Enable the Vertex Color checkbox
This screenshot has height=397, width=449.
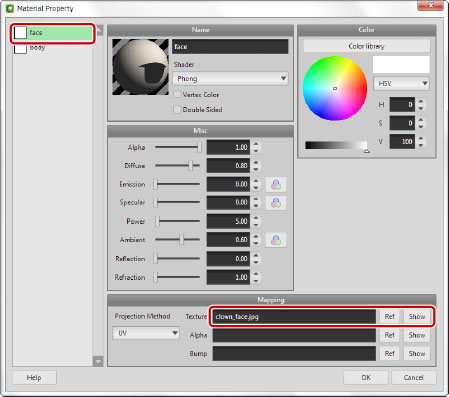[177, 95]
